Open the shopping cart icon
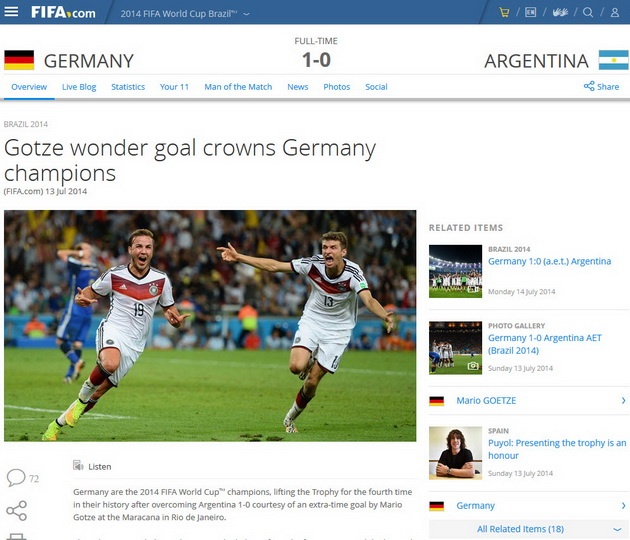630x540 pixels. pyautogui.click(x=504, y=12)
